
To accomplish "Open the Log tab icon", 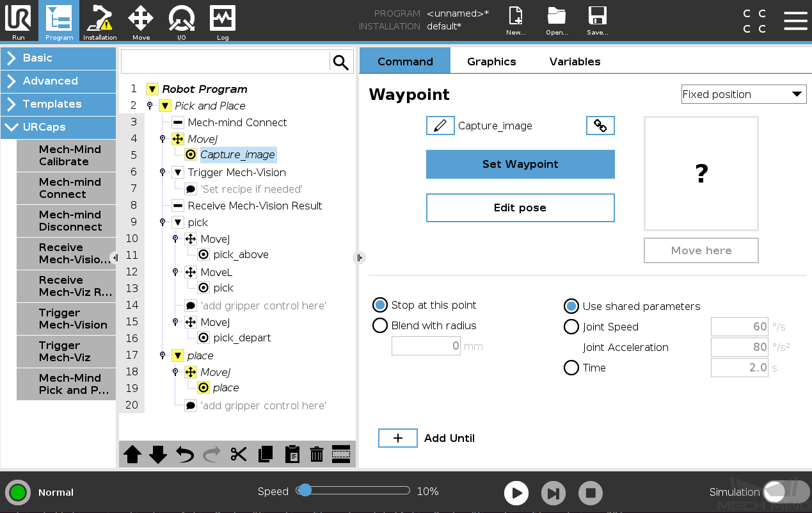I will 223,21.
